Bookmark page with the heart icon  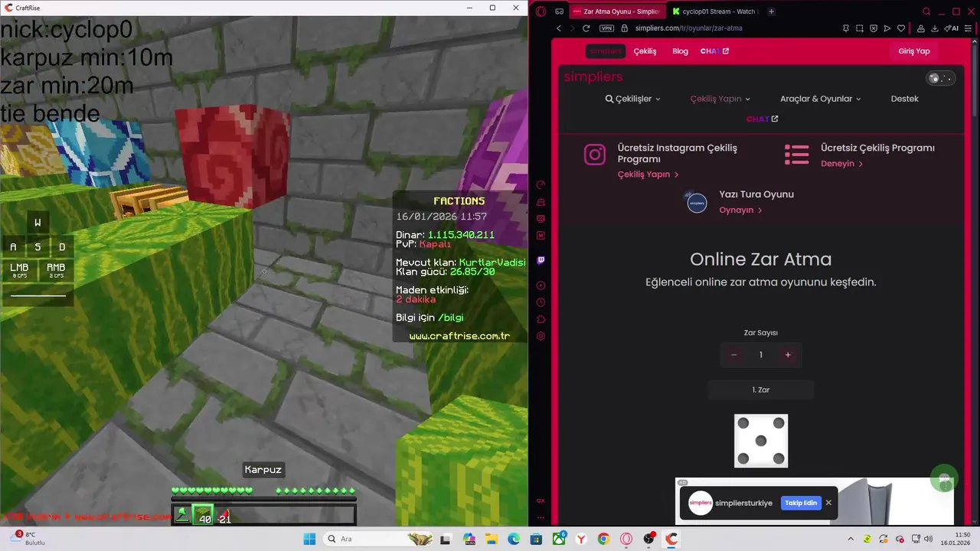901,28
